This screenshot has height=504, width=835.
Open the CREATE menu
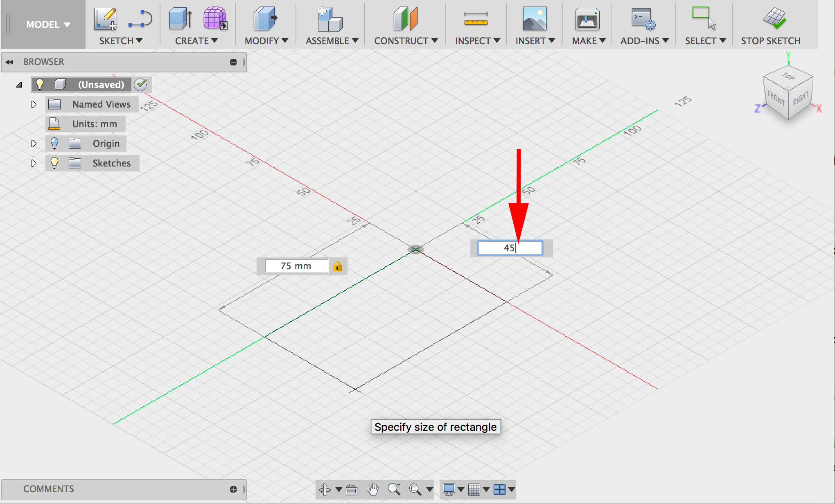click(x=196, y=41)
